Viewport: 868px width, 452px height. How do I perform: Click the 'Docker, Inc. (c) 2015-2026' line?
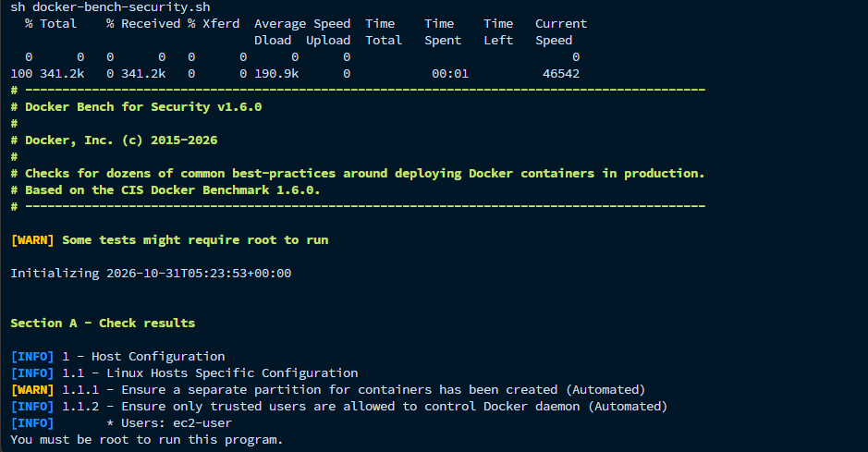point(114,140)
